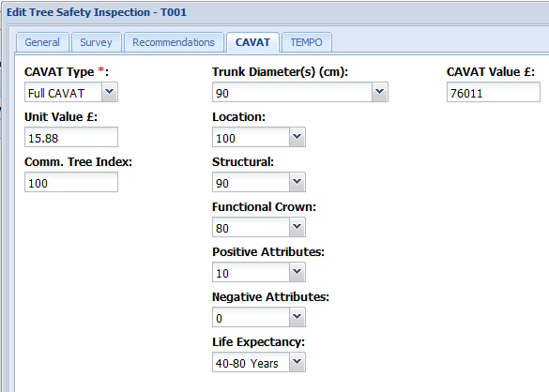549x392 pixels.
Task: Click the Life Expectancy 40-80 Years field
Action: coord(252,362)
